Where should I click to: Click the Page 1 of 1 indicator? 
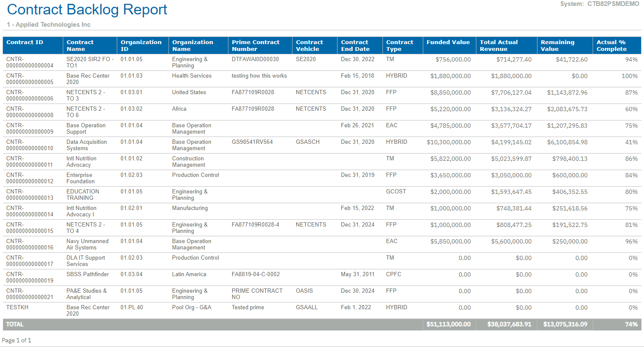pos(17,341)
